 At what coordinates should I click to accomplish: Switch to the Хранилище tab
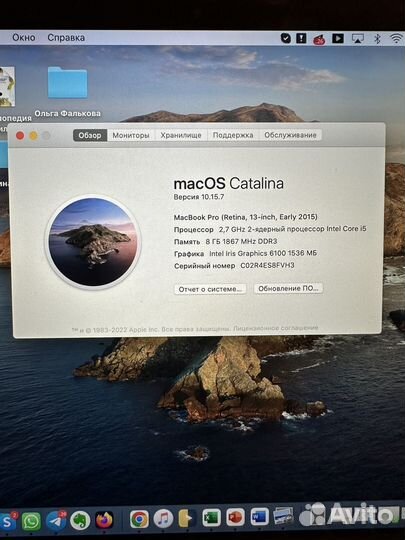point(181,135)
